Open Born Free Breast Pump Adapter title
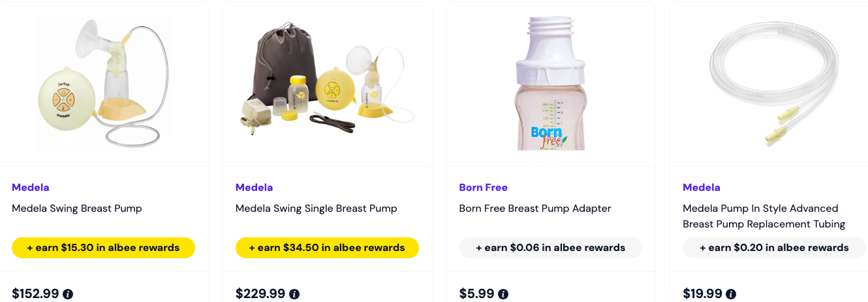Screen dimensions: 868x302 click(x=535, y=209)
